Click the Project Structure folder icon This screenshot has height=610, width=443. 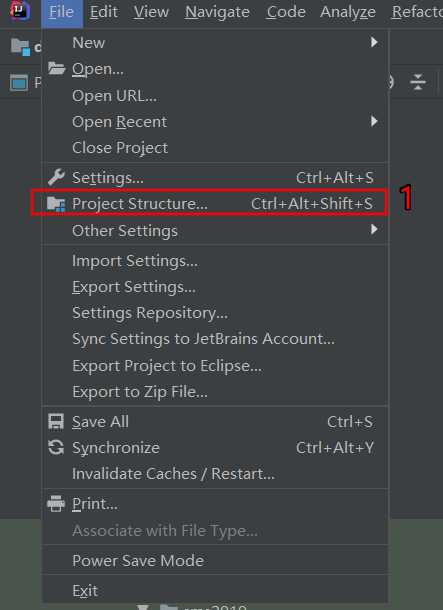pos(56,204)
